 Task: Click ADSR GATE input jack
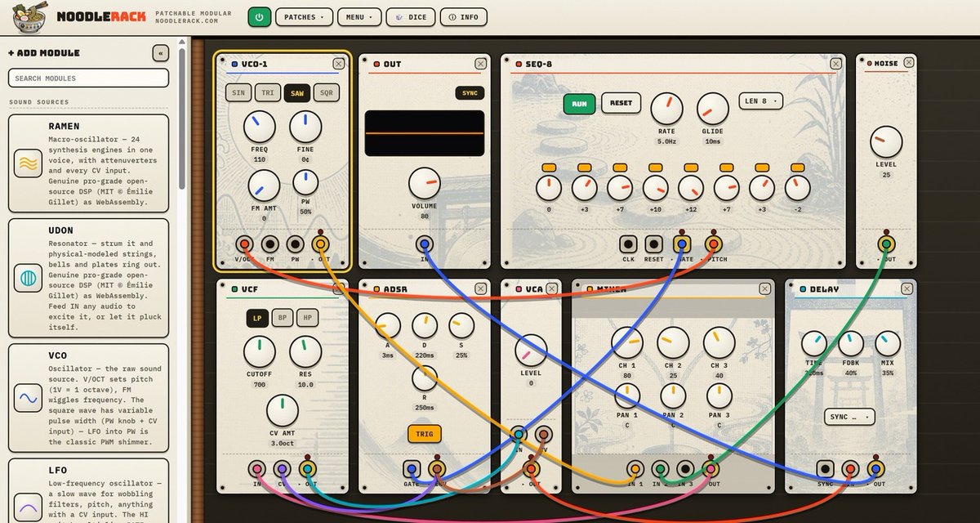(412, 468)
